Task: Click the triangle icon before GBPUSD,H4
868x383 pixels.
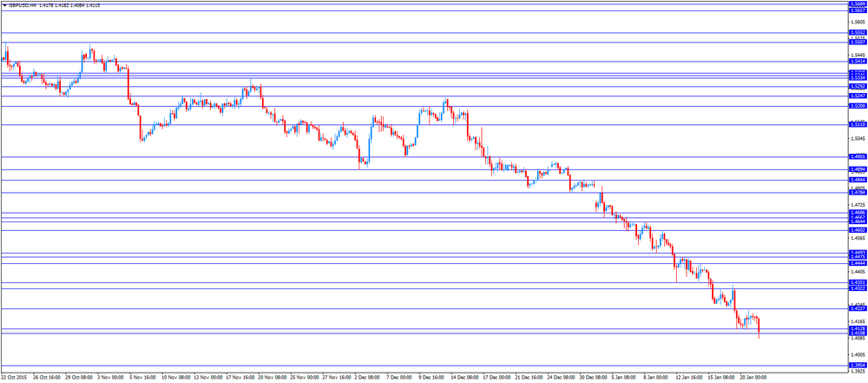Action: (x=4, y=4)
